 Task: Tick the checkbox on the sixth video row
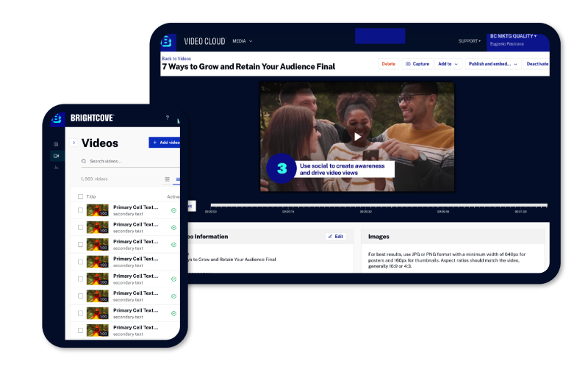click(x=80, y=296)
